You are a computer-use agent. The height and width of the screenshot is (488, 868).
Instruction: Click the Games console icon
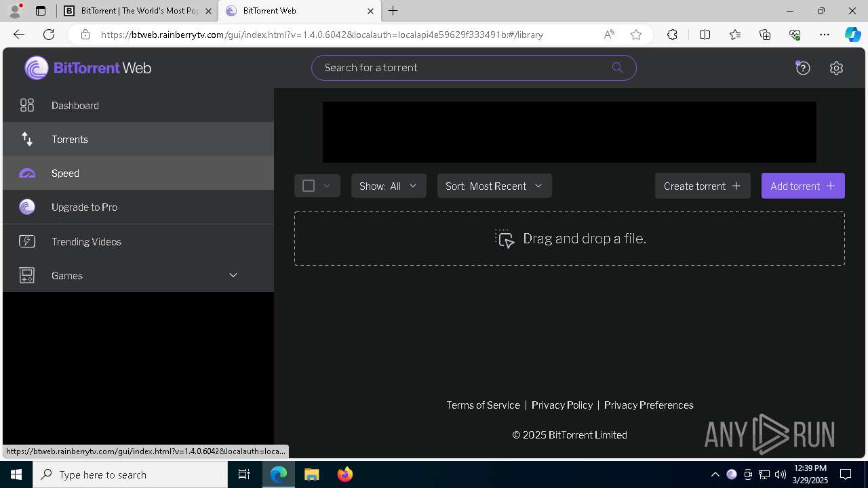pyautogui.click(x=27, y=275)
